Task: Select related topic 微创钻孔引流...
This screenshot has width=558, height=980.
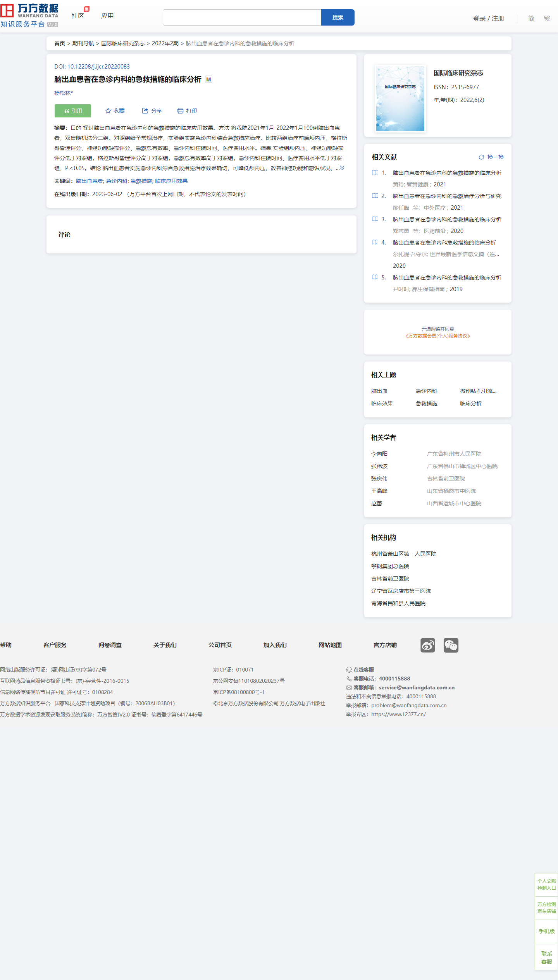Action: click(478, 391)
